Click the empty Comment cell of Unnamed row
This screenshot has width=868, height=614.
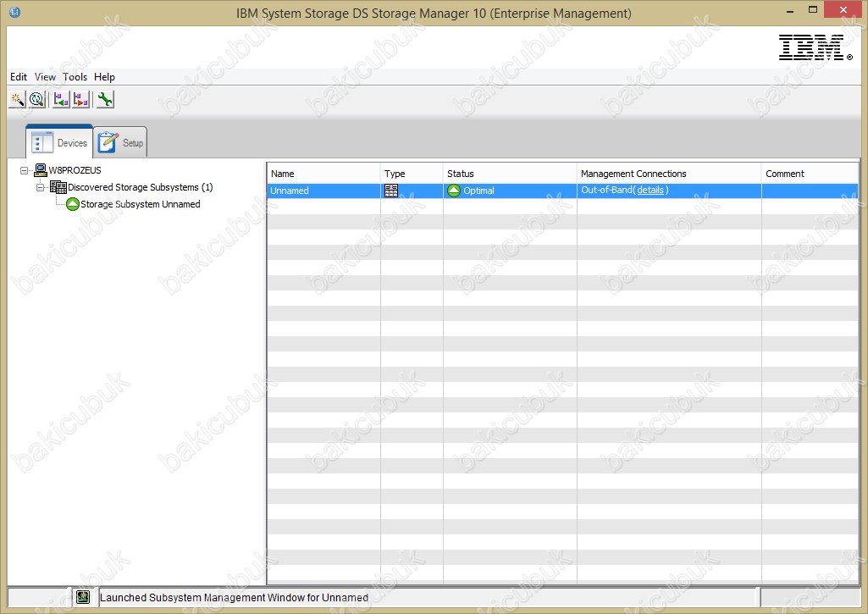[x=810, y=191]
